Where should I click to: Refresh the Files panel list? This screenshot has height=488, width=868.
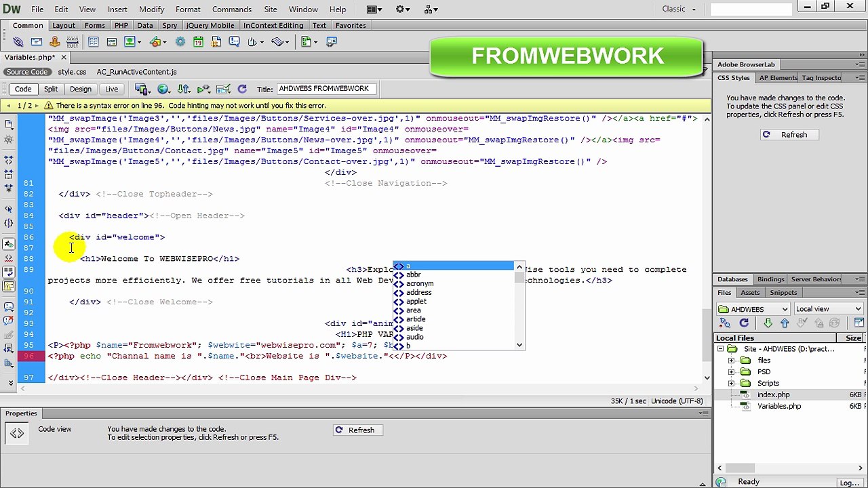click(x=744, y=324)
